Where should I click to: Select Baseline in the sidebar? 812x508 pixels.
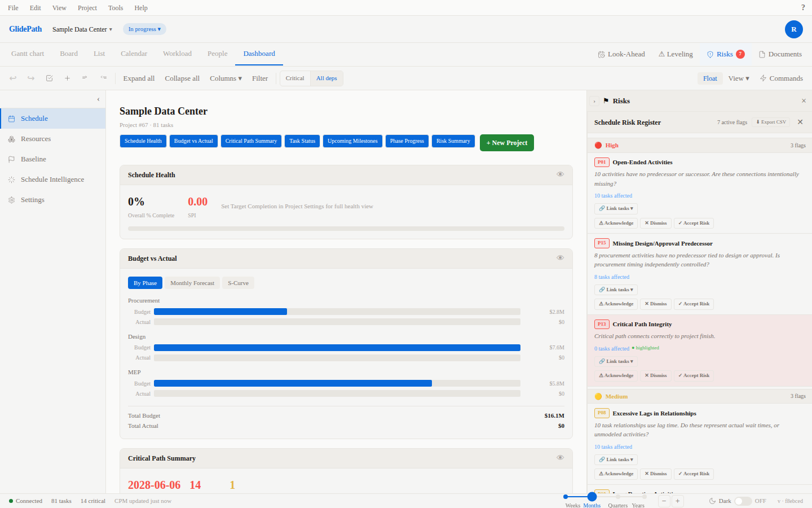click(53, 159)
